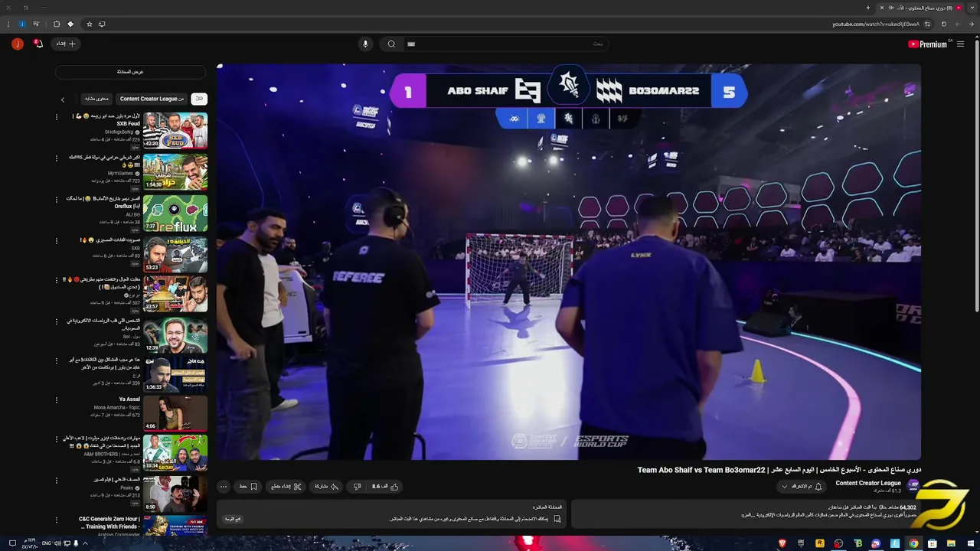The height and width of the screenshot is (551, 980).
Task: Select the related content filter chip
Action: coord(96,99)
